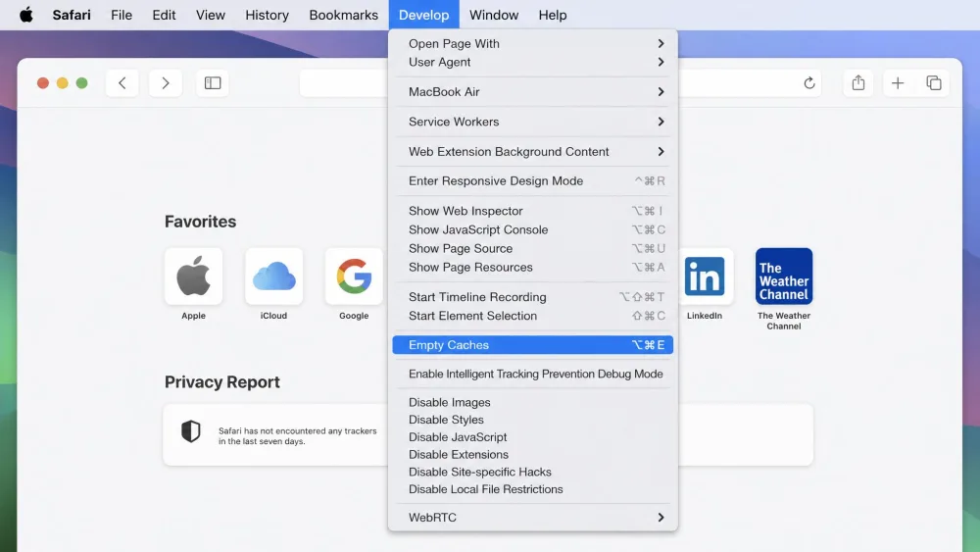Open the Window menu

(494, 15)
